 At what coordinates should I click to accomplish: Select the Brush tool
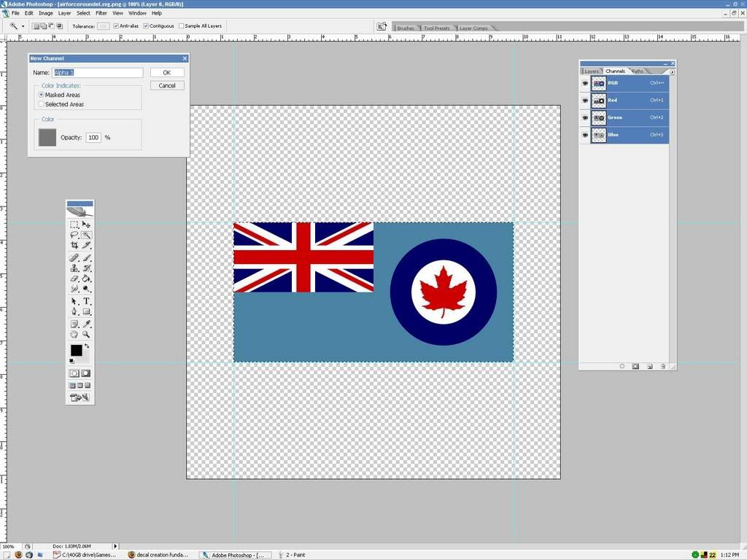tap(86, 257)
